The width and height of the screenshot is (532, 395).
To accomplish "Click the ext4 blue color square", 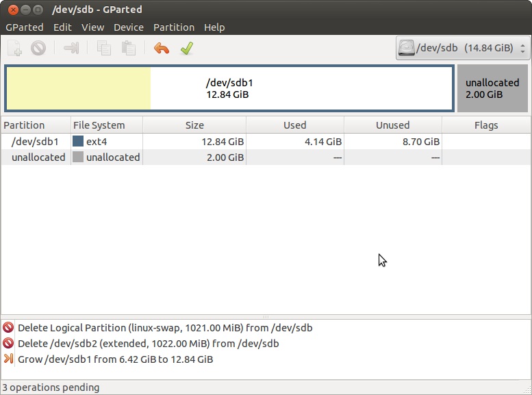I will click(x=78, y=141).
